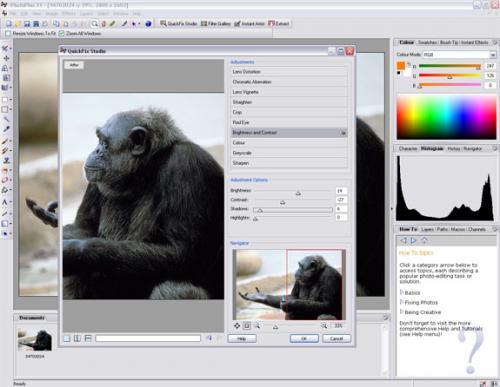Click the Filter Gallery toolbar button
500x387 pixels.
[x=216, y=24]
